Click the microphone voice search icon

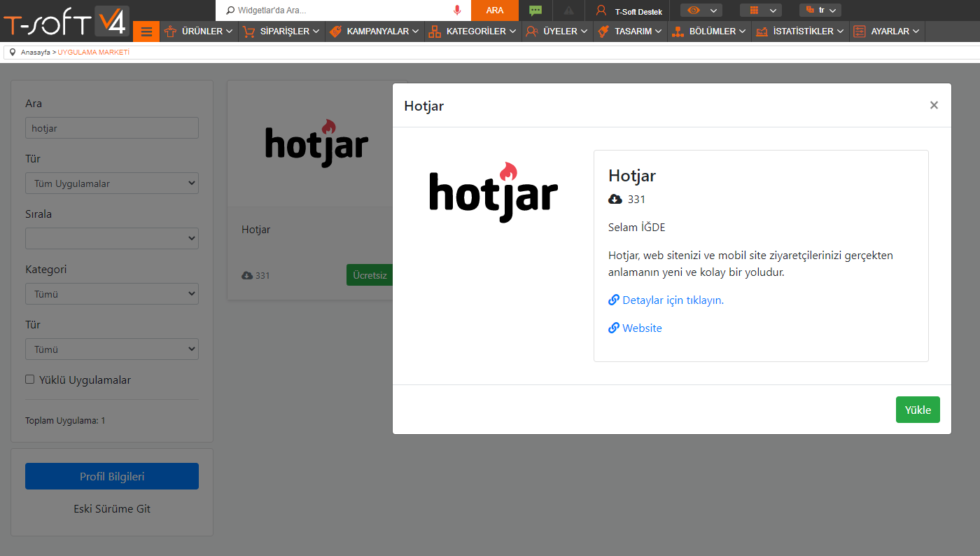[457, 11]
